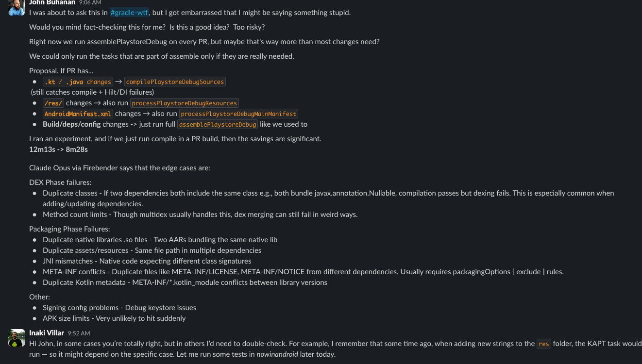Viewport: 642px width, 364px height.
Task: Open the #gradle-wtf channel link
Action: tap(129, 13)
